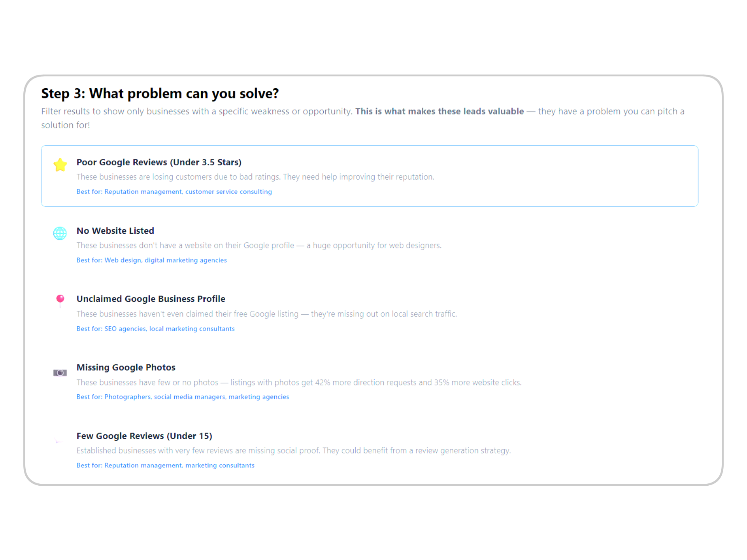Pick the Missing Google Photos option title
This screenshot has width=747, height=560.
126,367
